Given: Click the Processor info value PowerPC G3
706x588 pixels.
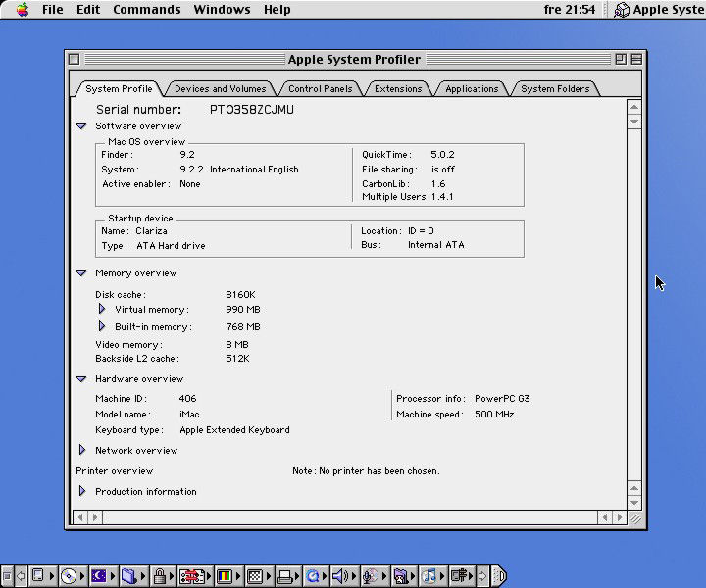Looking at the screenshot, I should point(502,399).
